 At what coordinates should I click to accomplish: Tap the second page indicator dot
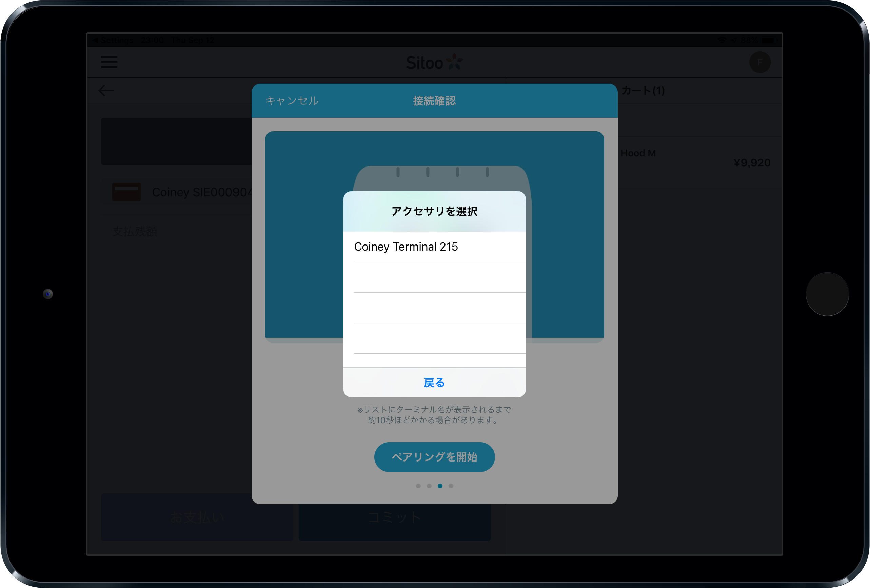pyautogui.click(x=429, y=486)
